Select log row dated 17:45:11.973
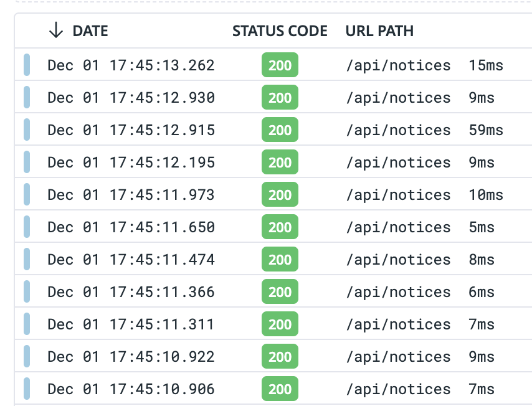This screenshot has height=406, width=532. 273,194
